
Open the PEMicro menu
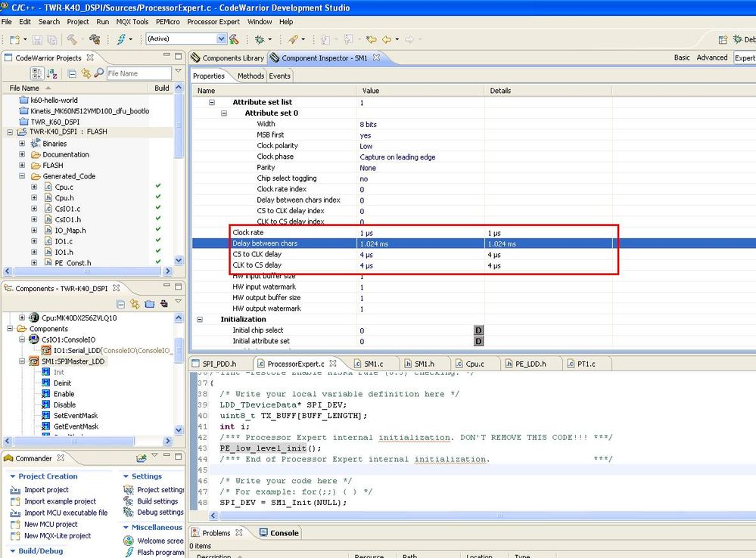pos(167,22)
